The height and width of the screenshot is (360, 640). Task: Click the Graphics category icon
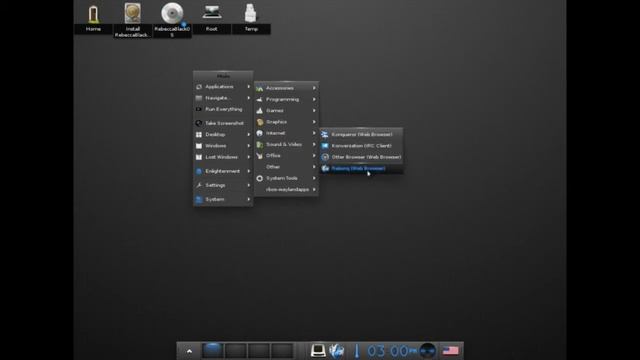(260, 122)
